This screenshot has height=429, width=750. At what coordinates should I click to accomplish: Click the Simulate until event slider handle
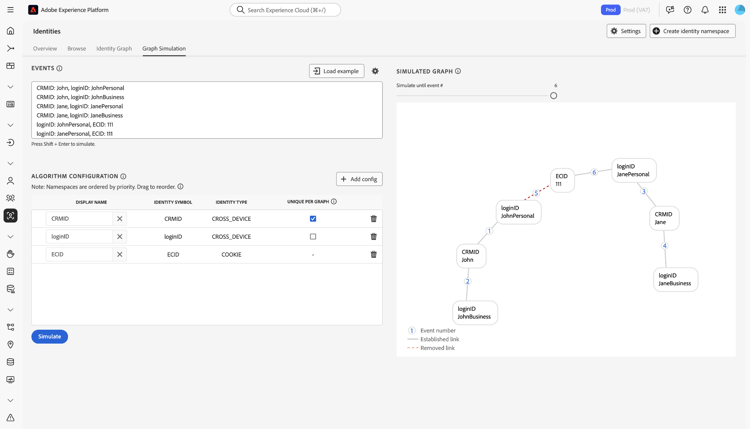click(x=554, y=96)
